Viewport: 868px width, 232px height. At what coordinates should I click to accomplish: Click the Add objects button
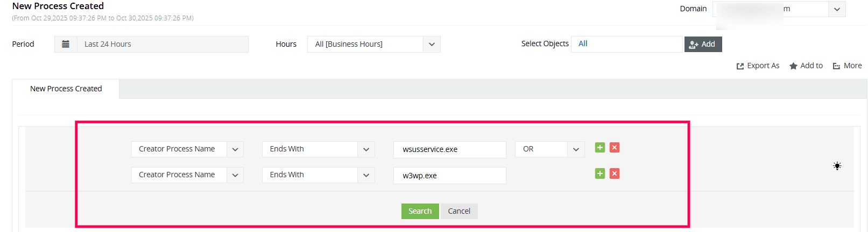click(703, 44)
